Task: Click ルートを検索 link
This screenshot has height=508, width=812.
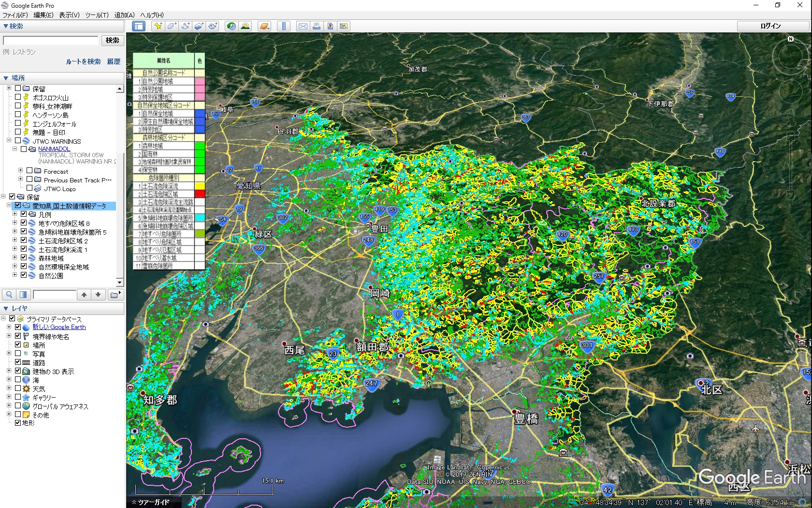Action: 83,61
